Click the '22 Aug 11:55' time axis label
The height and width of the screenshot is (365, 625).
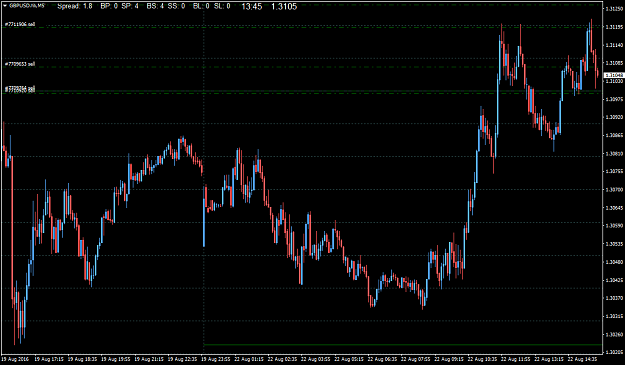515,359
